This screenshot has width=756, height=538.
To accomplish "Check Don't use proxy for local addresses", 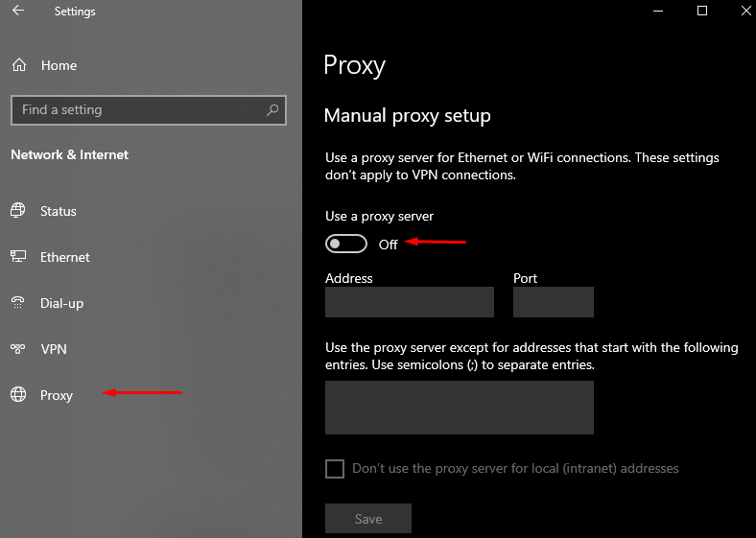I will point(335,469).
